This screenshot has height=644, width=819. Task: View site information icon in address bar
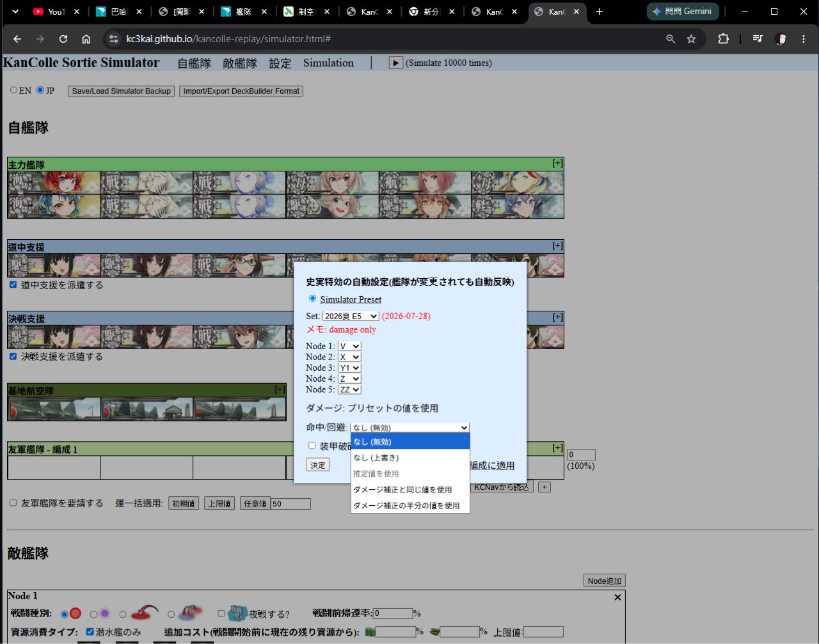pyautogui.click(x=113, y=39)
